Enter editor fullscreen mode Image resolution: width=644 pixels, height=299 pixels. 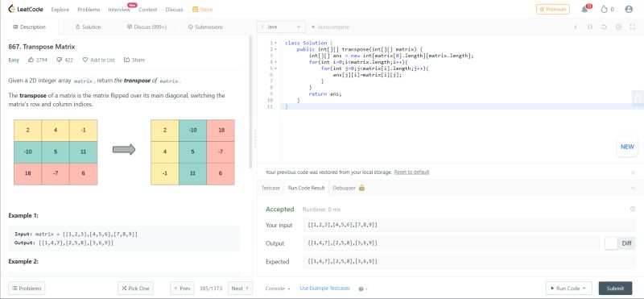[633, 27]
